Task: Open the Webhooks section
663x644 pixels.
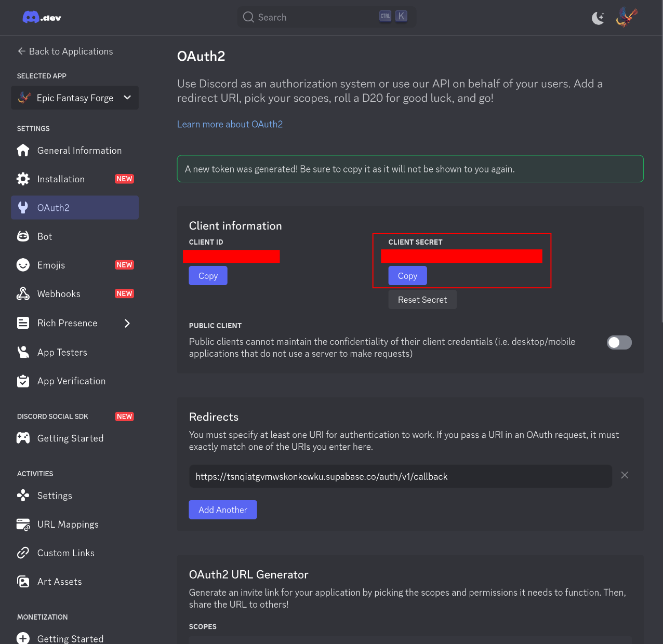Action: click(x=58, y=293)
